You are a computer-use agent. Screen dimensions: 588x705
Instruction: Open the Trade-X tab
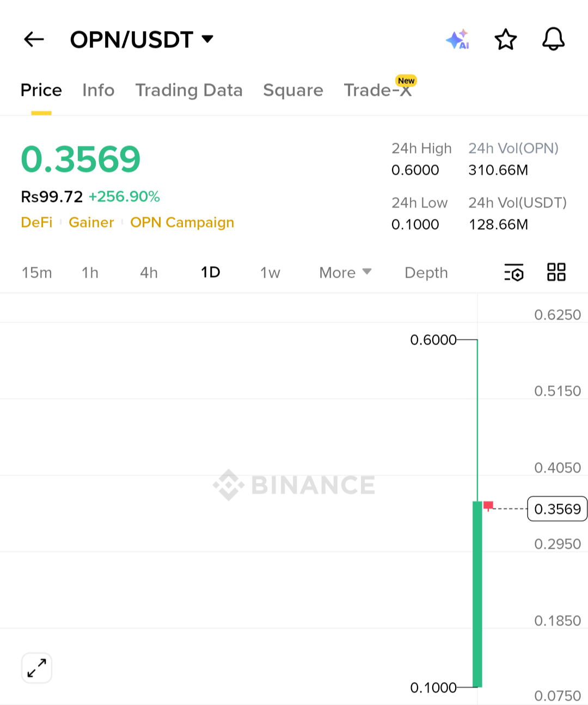[x=378, y=90]
